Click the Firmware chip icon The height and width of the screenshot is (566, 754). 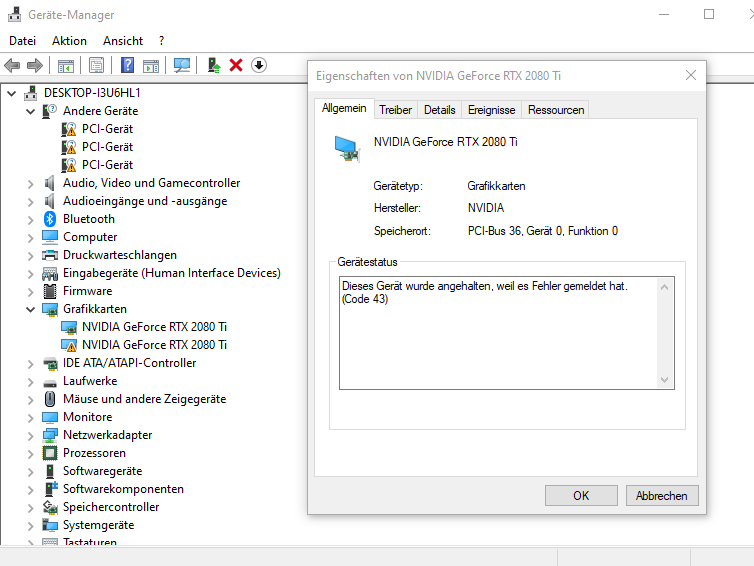pyautogui.click(x=50, y=291)
